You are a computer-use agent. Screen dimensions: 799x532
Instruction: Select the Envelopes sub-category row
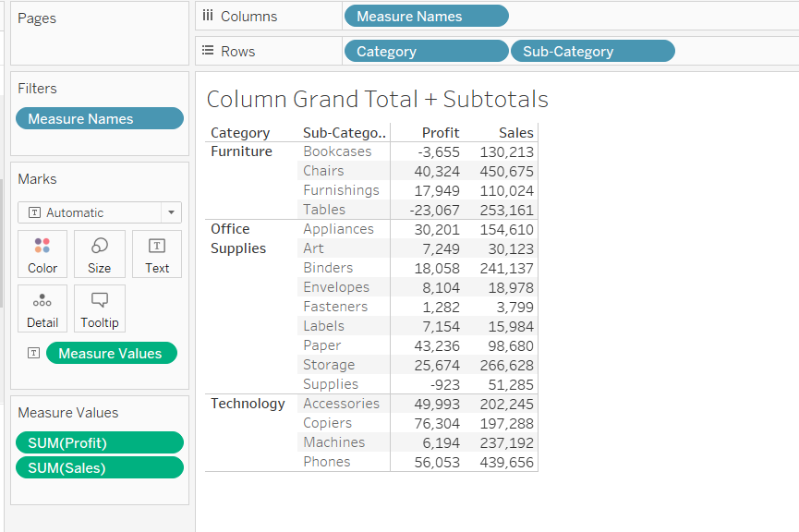[x=336, y=287]
